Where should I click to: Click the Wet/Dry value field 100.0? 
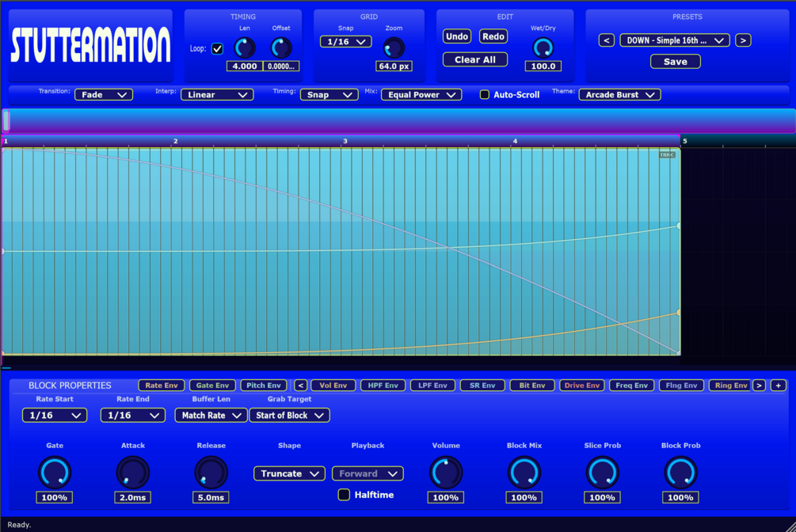543,66
